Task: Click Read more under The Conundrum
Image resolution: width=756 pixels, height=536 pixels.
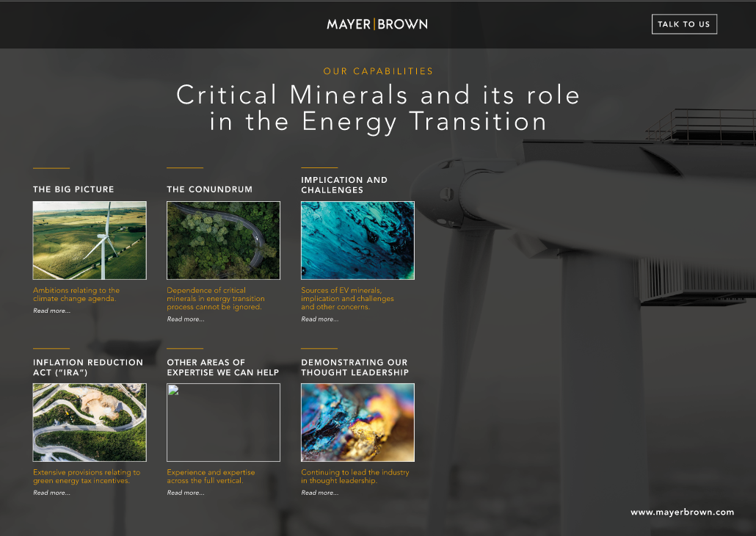Action: pos(186,319)
